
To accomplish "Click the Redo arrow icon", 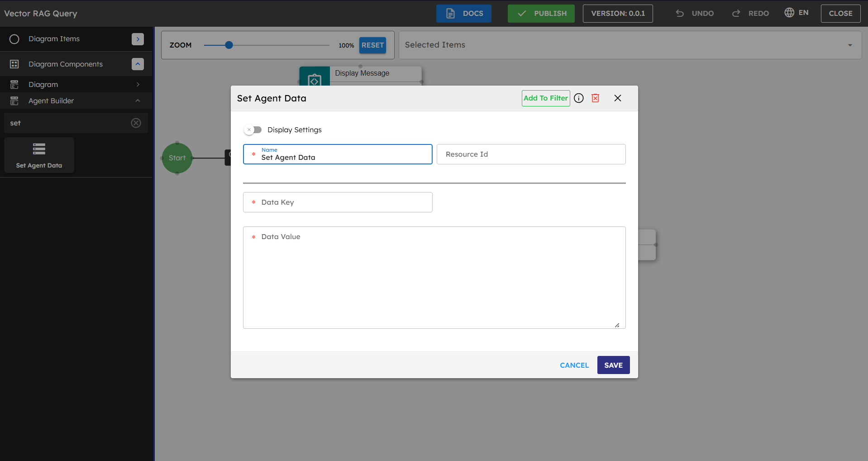I will coord(736,14).
